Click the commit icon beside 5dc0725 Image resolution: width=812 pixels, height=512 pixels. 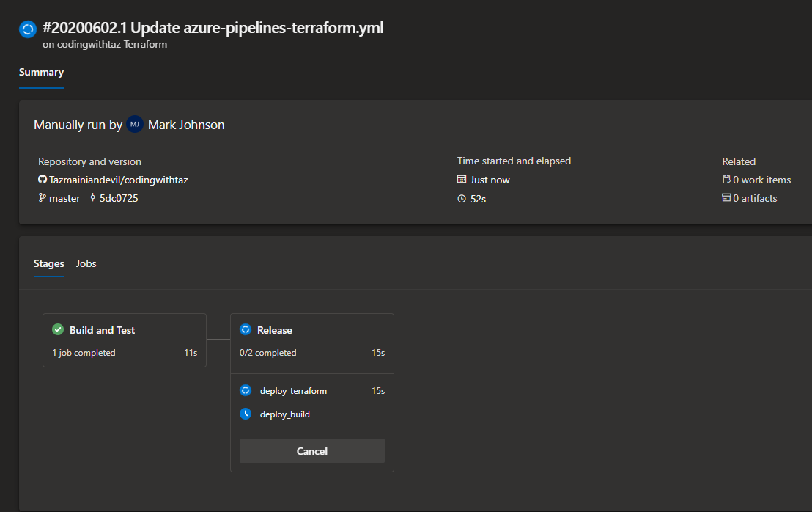tap(93, 198)
